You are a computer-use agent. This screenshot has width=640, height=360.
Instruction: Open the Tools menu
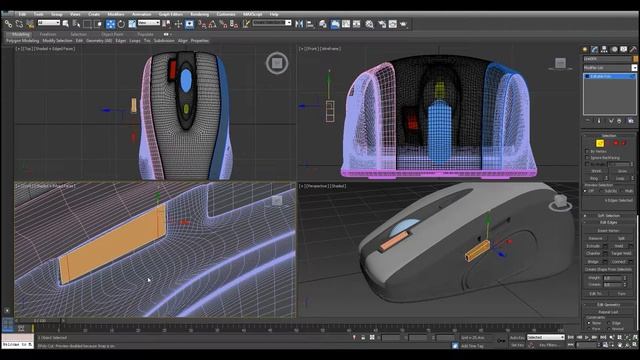[39, 14]
